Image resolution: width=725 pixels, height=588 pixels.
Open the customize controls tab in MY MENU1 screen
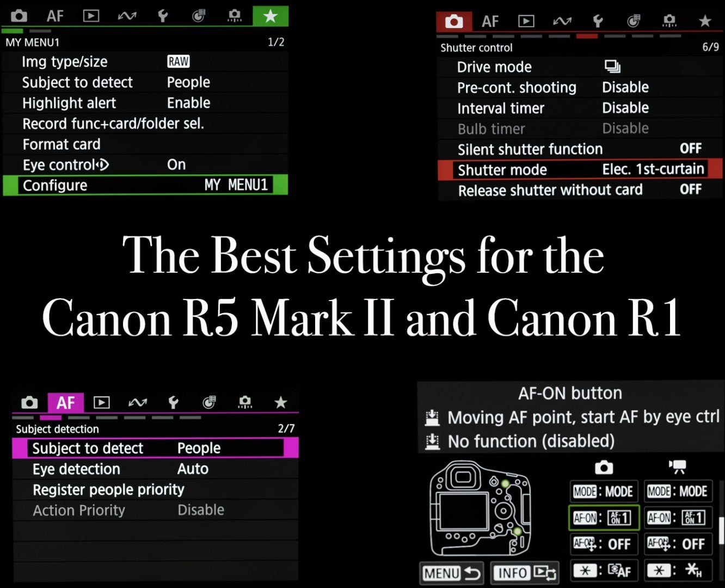(235, 16)
